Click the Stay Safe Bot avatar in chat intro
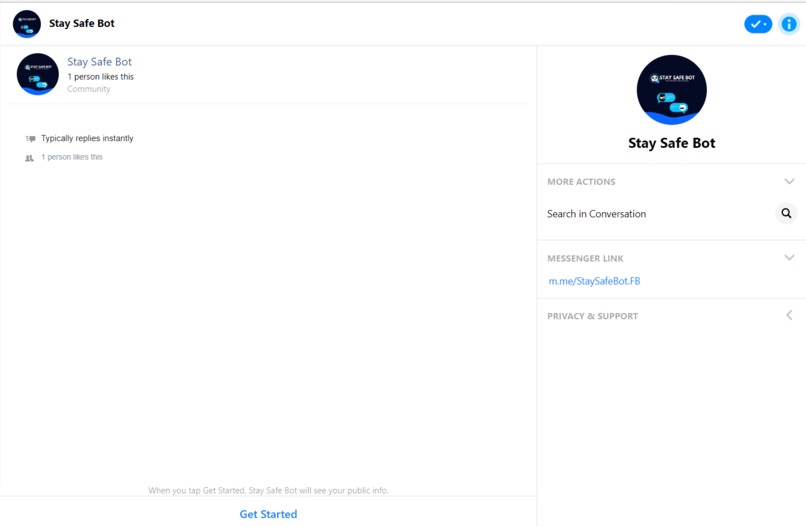Screen dimensions: 806x527 38,74
